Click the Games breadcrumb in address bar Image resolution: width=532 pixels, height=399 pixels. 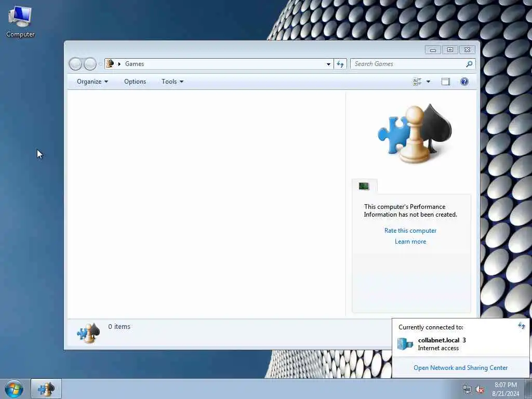[135, 64]
